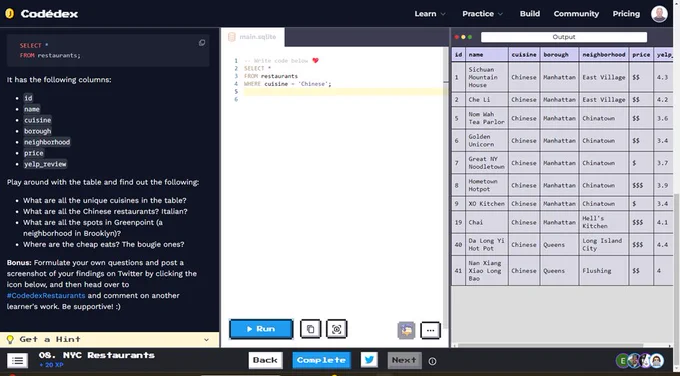Go Back to previous exercise
This screenshot has width=680, height=376.
tap(265, 360)
